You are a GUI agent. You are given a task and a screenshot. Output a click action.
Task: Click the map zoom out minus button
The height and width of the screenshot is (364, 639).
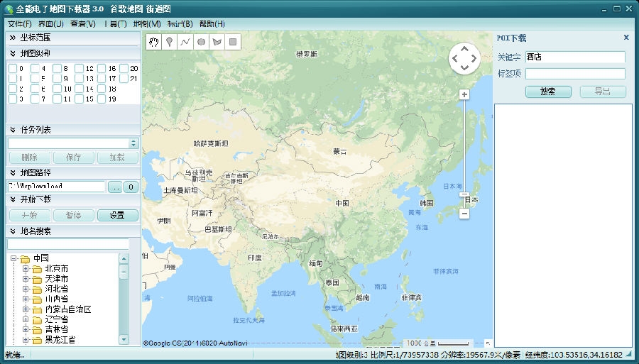pos(464,213)
